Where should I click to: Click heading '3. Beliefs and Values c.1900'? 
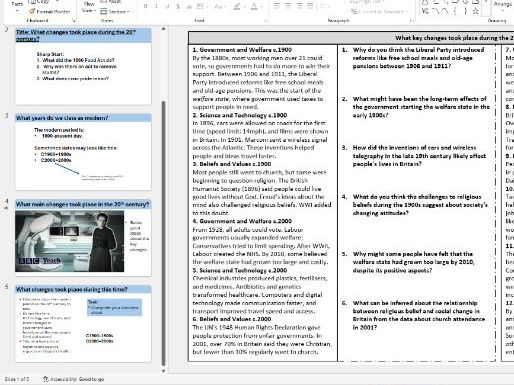coord(232,164)
